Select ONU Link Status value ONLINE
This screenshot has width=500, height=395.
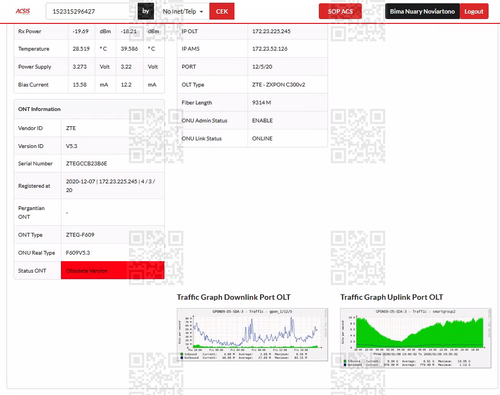point(262,138)
